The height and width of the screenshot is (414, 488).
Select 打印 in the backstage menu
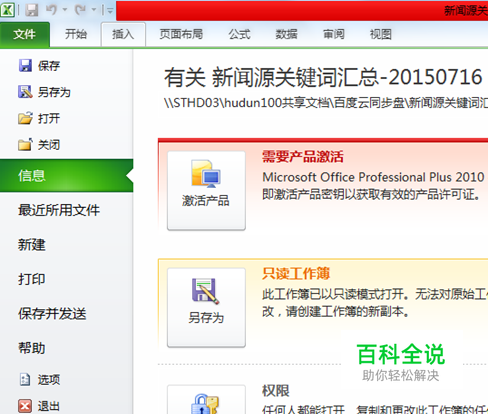(x=32, y=279)
